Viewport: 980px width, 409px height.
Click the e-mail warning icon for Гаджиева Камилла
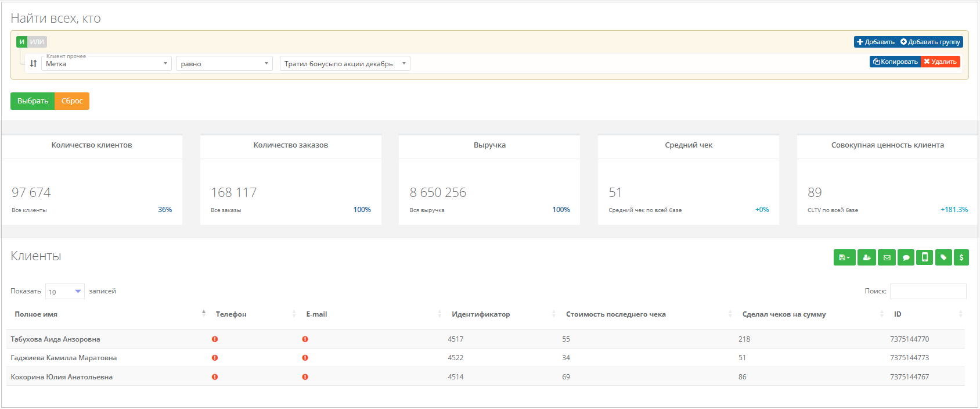305,358
